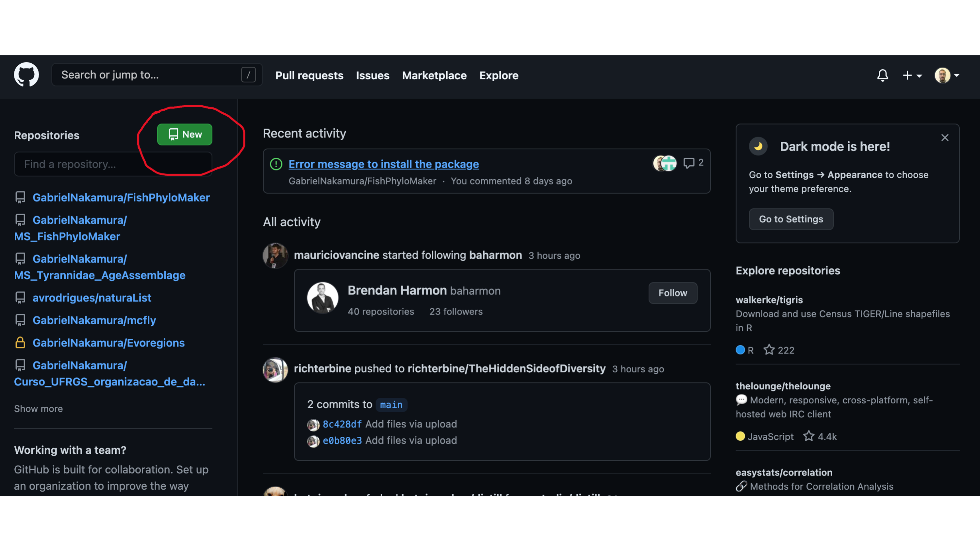This screenshot has width=980, height=551.
Task: Open richterbine/TheHiddenSideofDiversity repository link
Action: [x=507, y=368]
